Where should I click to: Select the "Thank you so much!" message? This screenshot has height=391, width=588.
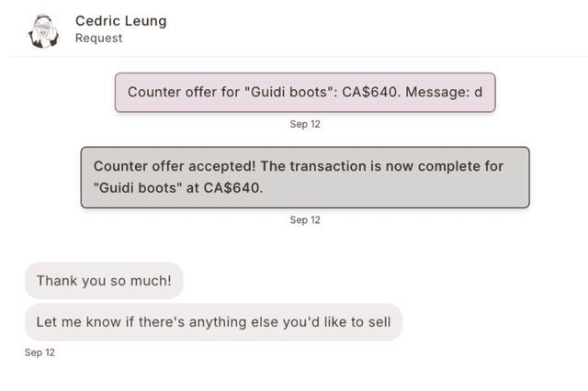click(x=104, y=281)
